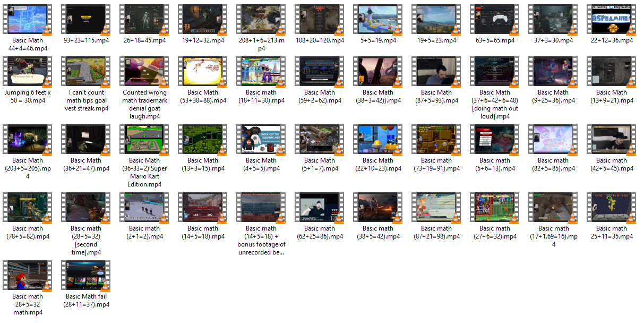Click the file name 'Basic math (27+6=32).mp4'
The image size is (644, 323).
pos(495,233)
